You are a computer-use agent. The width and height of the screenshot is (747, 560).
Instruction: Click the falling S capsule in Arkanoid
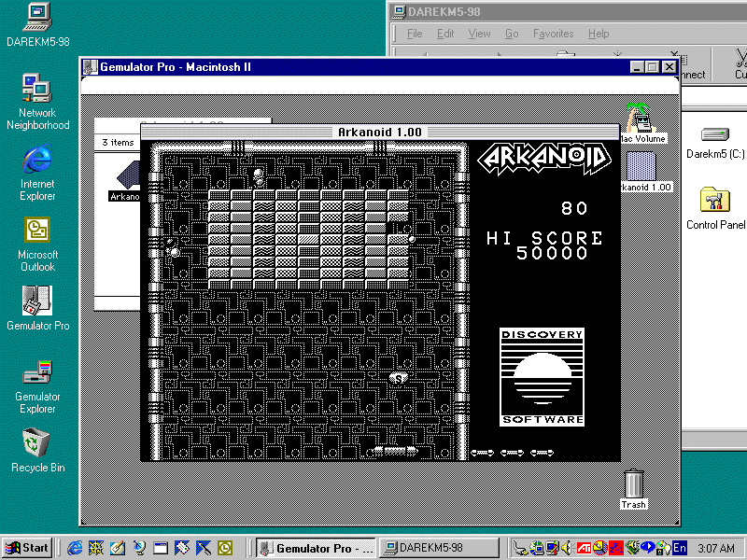coord(399,379)
